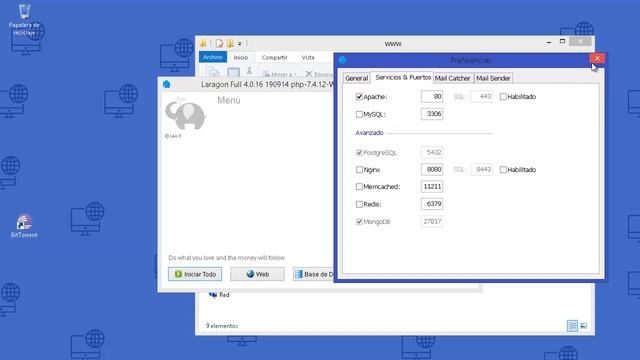Switch Explorer to details view icon
Image resolution: width=640 pixels, height=360 pixels.
click(x=572, y=325)
